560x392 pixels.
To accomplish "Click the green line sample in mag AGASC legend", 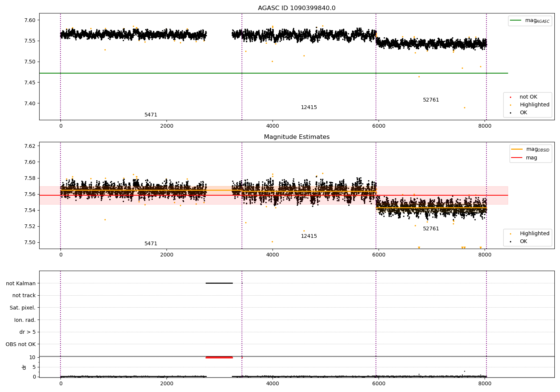I will [x=516, y=21].
